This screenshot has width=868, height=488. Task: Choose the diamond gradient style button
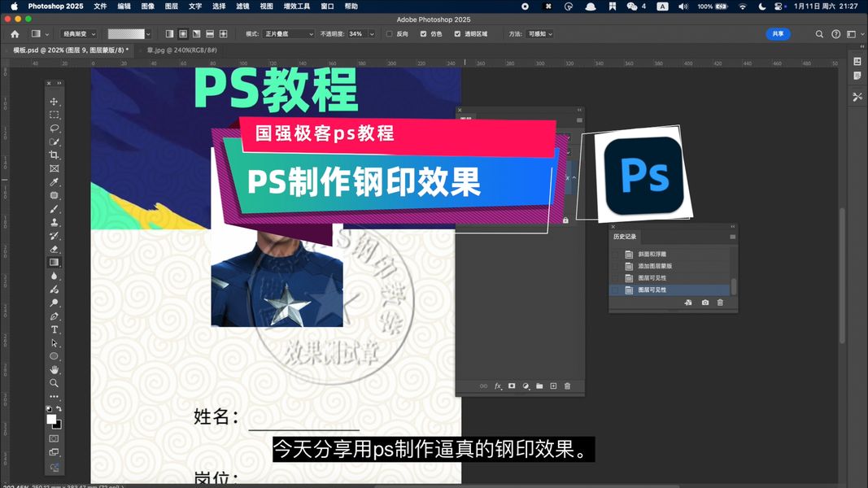223,33
